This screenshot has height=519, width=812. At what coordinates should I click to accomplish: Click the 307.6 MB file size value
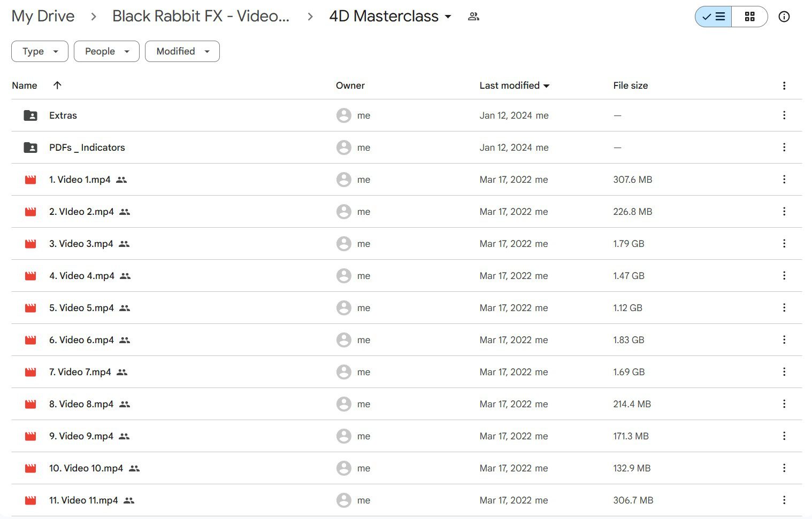(633, 180)
